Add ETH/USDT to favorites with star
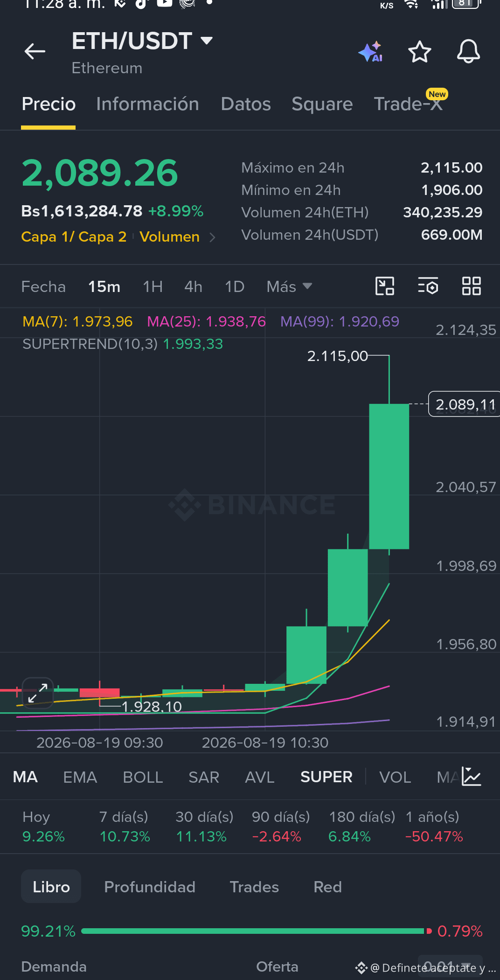 click(x=419, y=52)
